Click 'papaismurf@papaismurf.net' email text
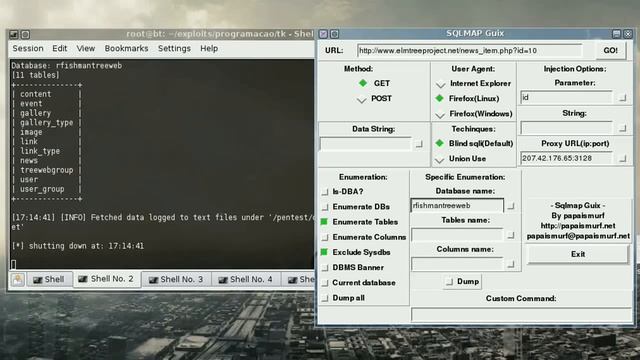The width and height of the screenshot is (640, 360). tap(578, 236)
